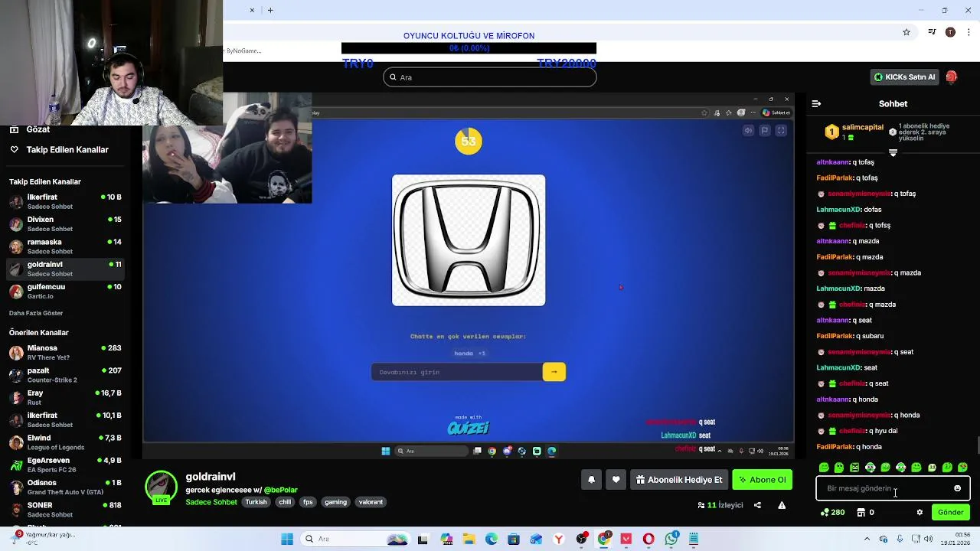
Task: Click the Turkish stream tag
Action: (256, 502)
